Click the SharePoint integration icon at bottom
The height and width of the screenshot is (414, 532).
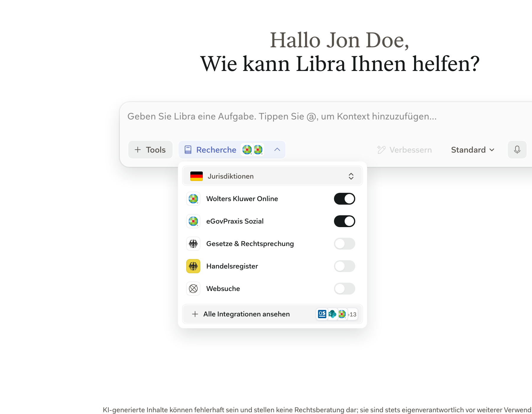pyautogui.click(x=332, y=314)
